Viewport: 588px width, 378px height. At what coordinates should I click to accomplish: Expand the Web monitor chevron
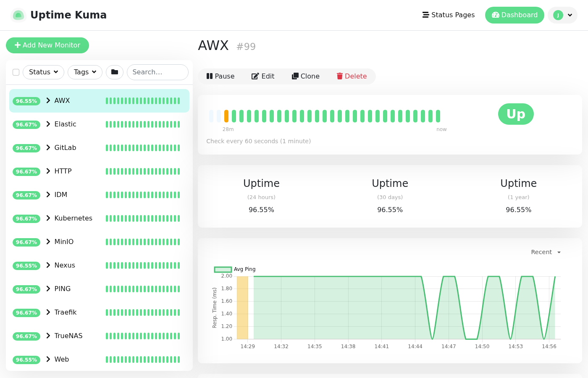48,360
